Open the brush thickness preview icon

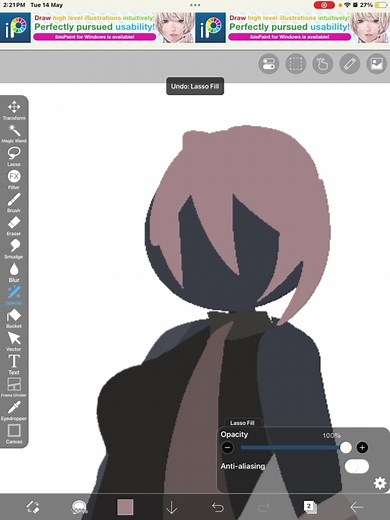[x=79, y=507]
